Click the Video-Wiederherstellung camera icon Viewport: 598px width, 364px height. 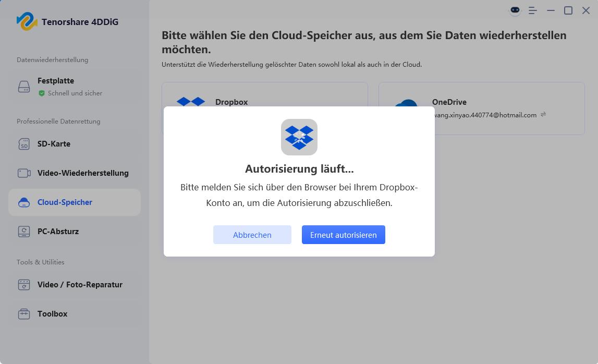(24, 173)
